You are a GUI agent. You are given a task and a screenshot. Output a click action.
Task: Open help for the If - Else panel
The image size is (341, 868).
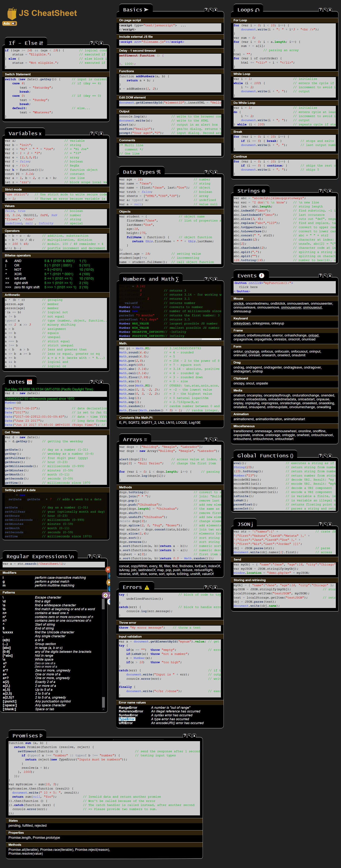pos(92,43)
